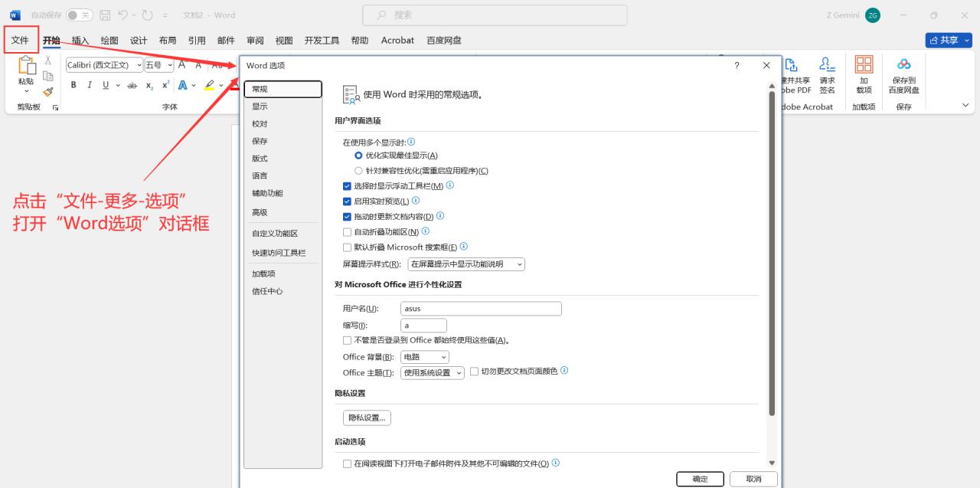Click info icon beside 自动折叠功能区
The image size is (980, 488).
pos(426,231)
